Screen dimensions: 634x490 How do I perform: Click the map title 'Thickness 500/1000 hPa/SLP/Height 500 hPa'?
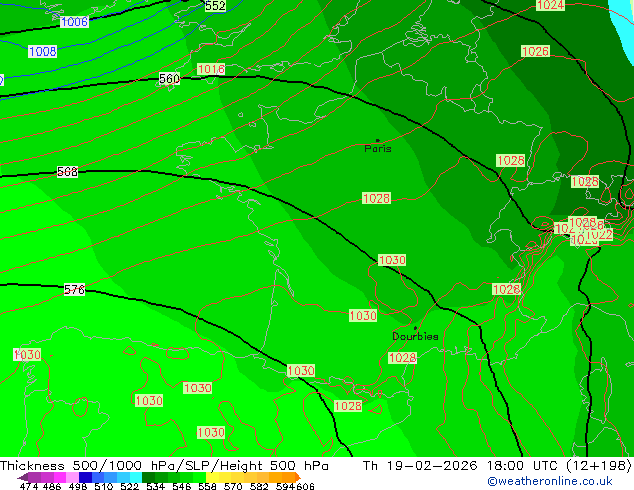[x=164, y=466]
